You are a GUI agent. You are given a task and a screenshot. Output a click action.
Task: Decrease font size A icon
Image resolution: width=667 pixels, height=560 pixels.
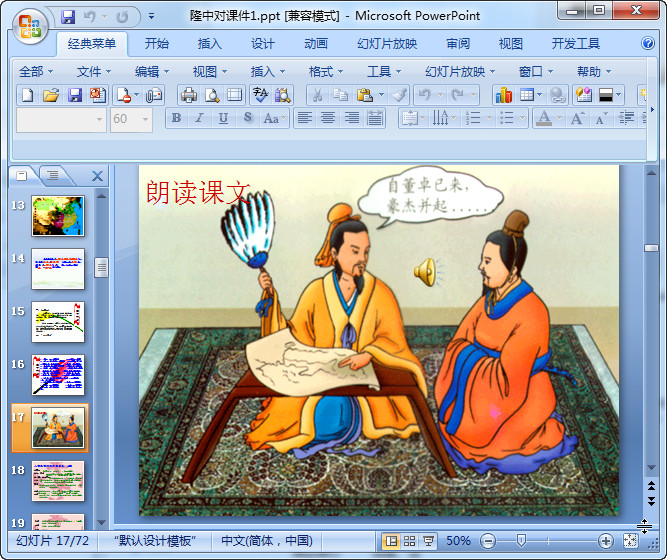tap(601, 118)
